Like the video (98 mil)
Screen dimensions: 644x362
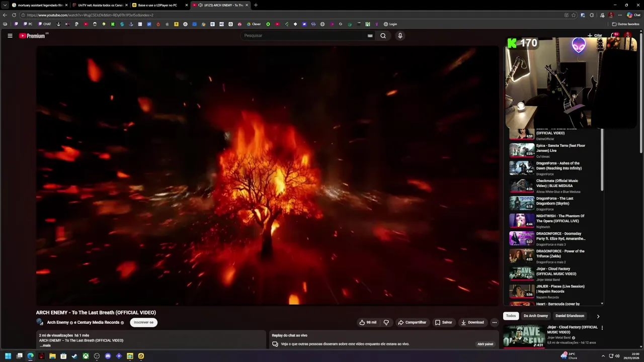tap(368, 322)
